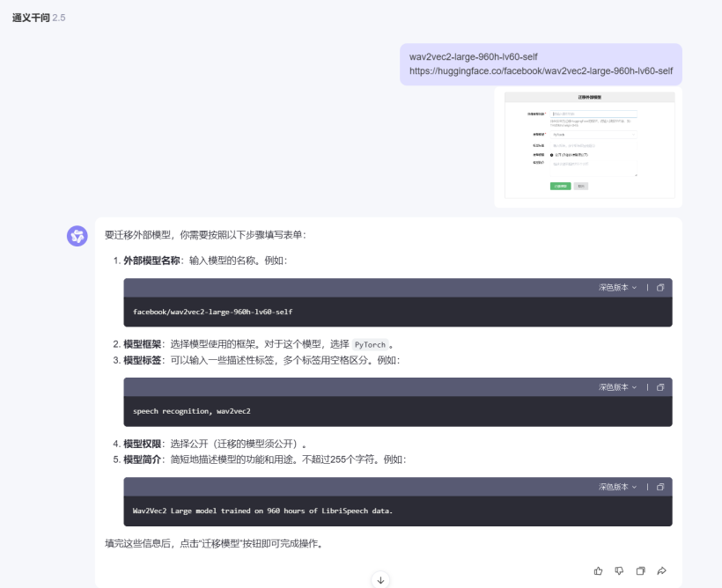Viewport: 722px width, 588px height.
Task: Click the Tongyi Qianwen assistant avatar
Action: (77, 236)
